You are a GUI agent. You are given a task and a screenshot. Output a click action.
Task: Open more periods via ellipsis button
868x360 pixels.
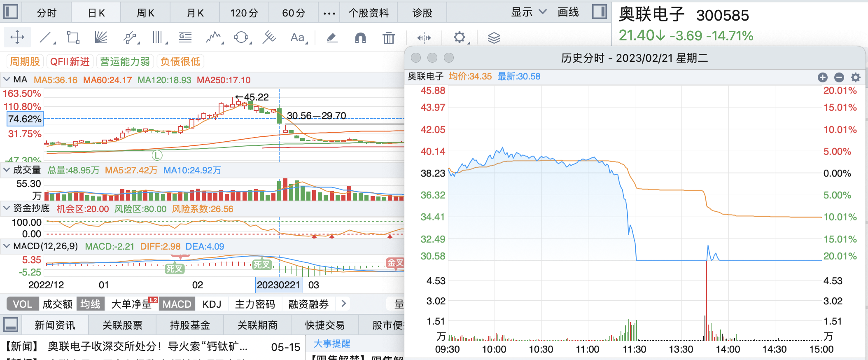pos(329,13)
